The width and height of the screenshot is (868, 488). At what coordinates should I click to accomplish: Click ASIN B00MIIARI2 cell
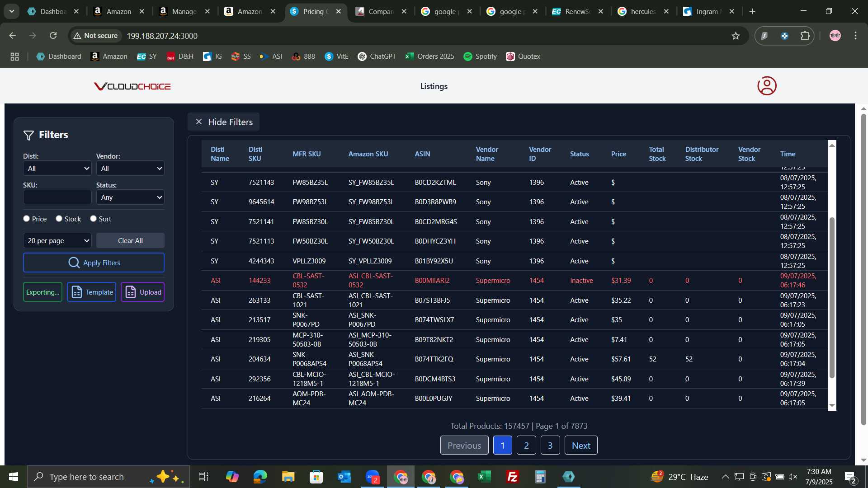432,281
